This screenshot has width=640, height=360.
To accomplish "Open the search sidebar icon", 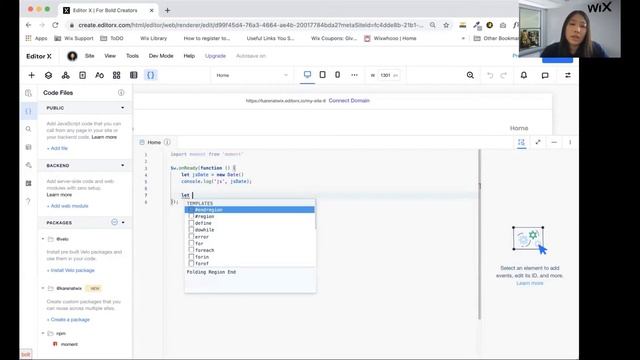I will (28, 129).
